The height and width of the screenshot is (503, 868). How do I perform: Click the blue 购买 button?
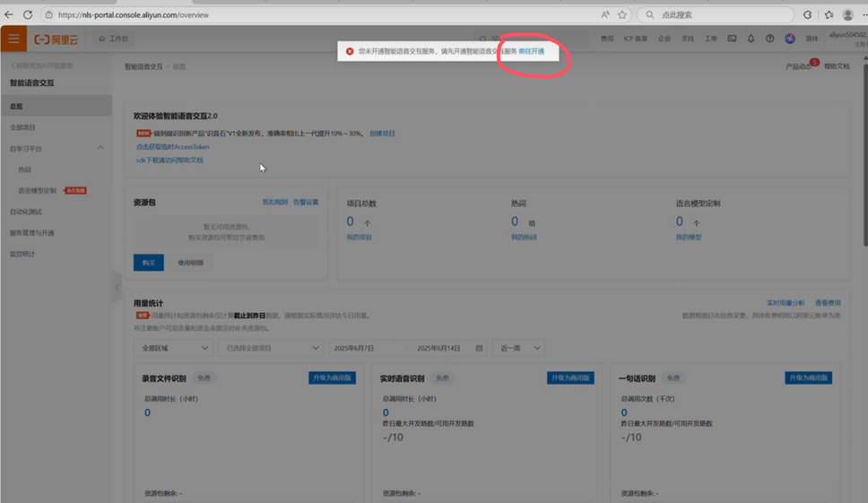tap(148, 263)
